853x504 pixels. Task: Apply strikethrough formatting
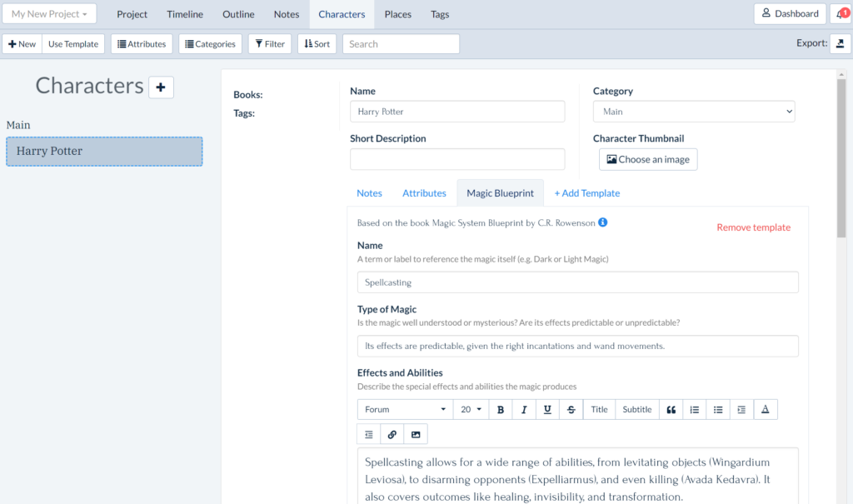pos(571,409)
